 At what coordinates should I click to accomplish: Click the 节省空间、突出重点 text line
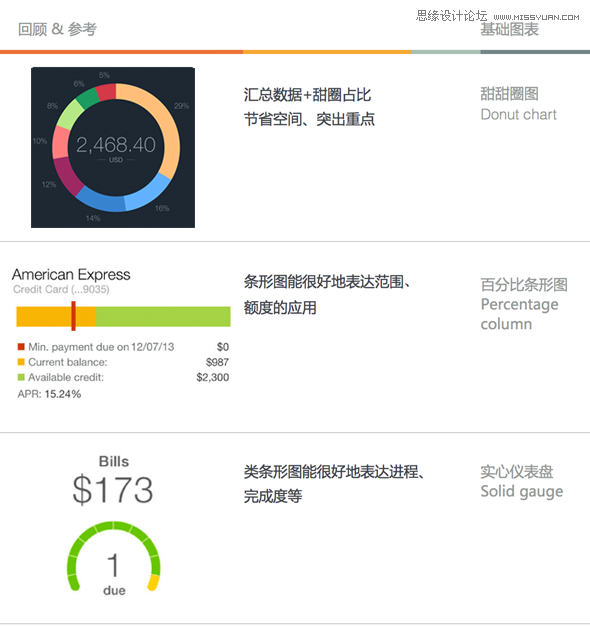point(309,119)
